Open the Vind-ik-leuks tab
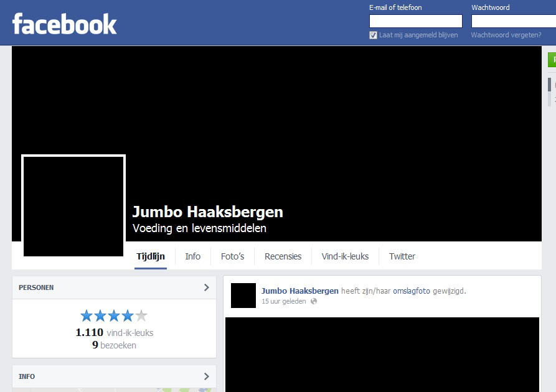 tap(345, 256)
